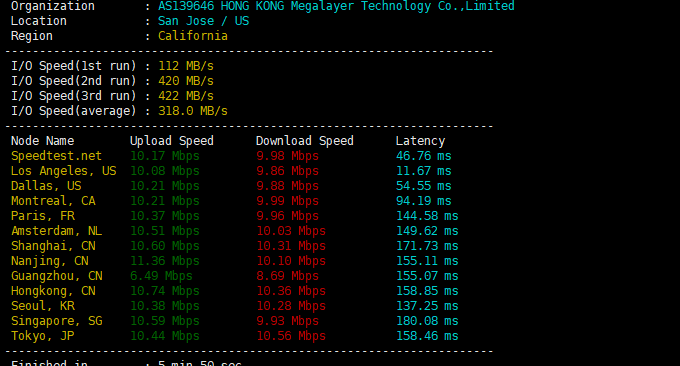This screenshot has height=366, width=680.
Task: Select the location value San Jose / US
Action: pyautogui.click(x=203, y=21)
